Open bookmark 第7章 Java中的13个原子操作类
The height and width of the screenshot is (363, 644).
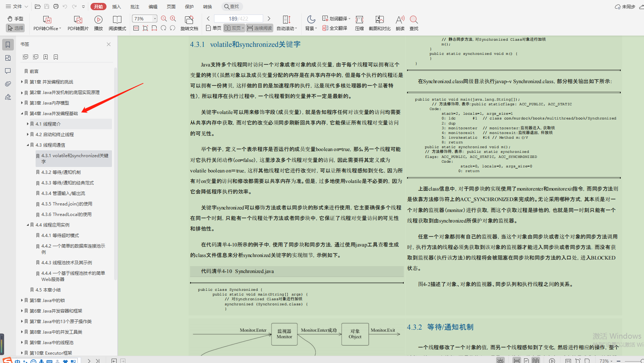click(x=60, y=321)
